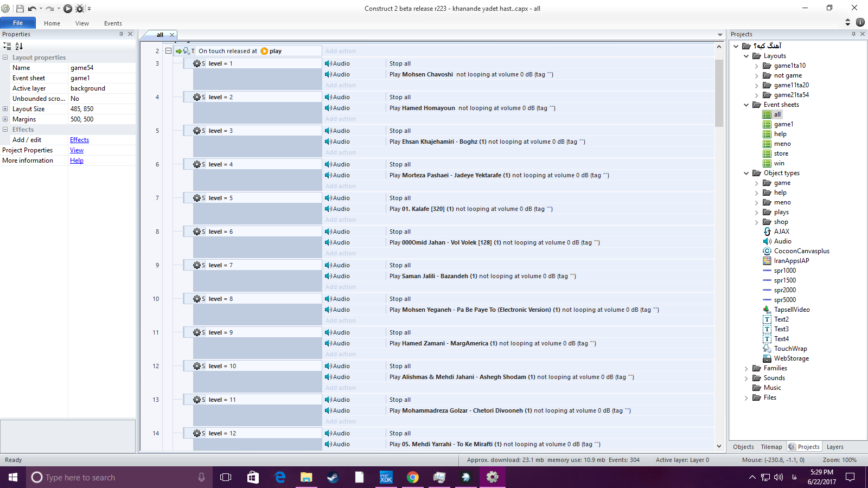The image size is (868, 488).
Task: Select the AJAX object in Projects
Action: [x=781, y=232]
